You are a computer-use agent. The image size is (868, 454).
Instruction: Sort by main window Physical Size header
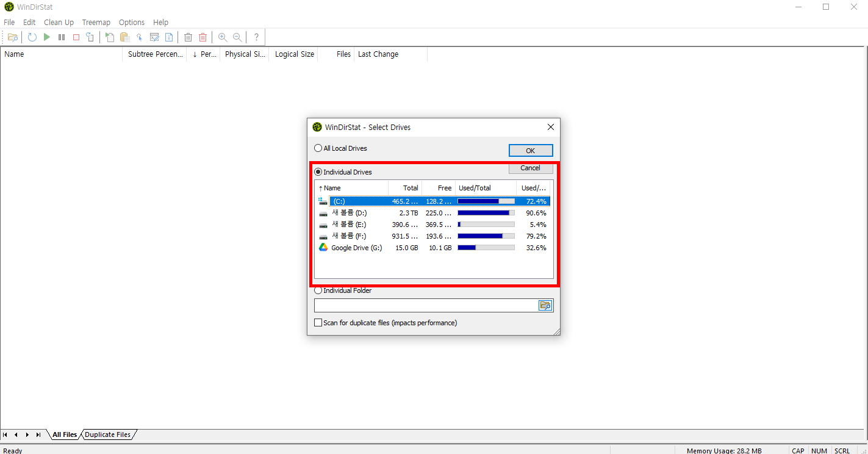(x=244, y=54)
